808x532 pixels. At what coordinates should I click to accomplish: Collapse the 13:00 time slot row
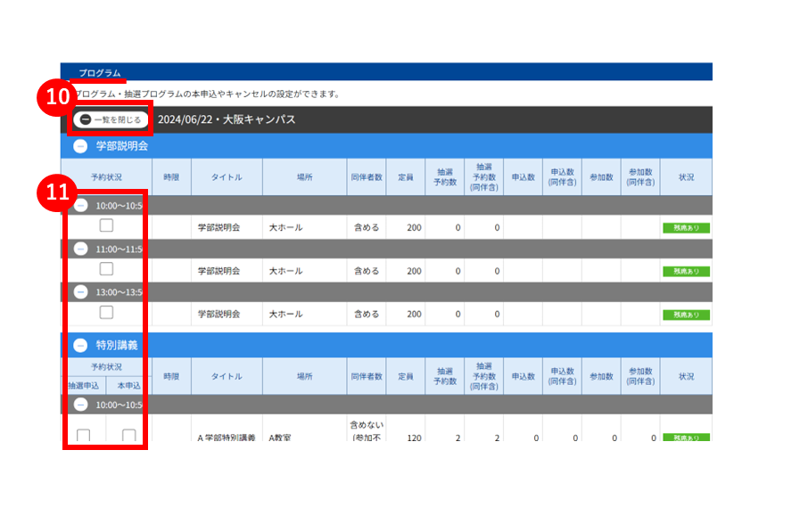[81, 292]
